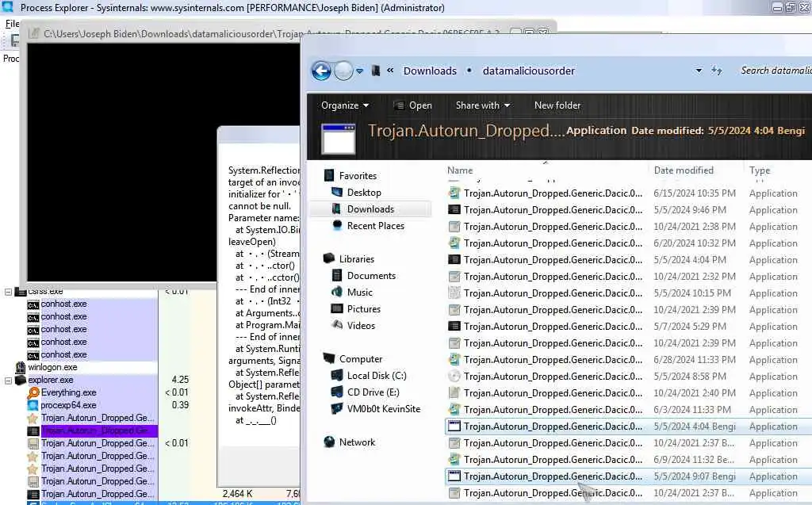Click the Downloads breadcrumb in address bar
The height and width of the screenshot is (505, 812).
coord(430,71)
